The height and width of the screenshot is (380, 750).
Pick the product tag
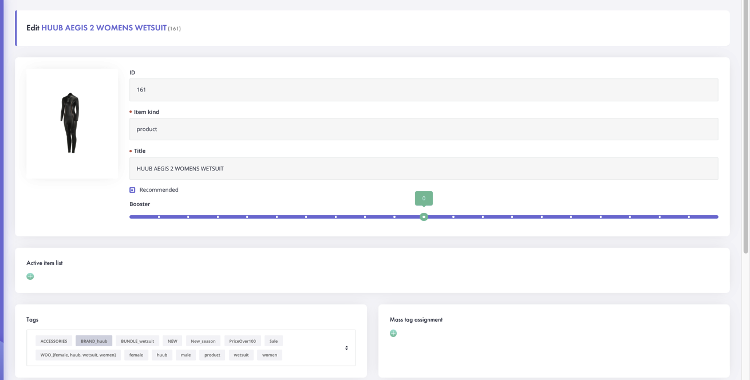(x=212, y=355)
